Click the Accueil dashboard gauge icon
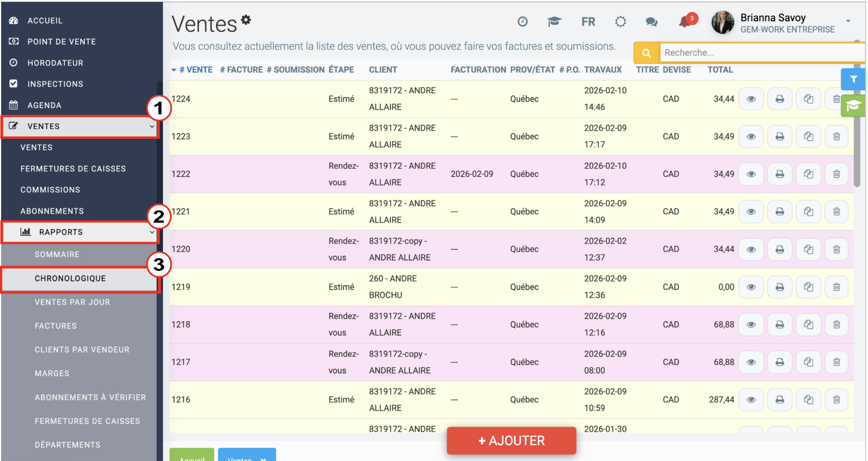This screenshot has height=461, width=868. [13, 20]
